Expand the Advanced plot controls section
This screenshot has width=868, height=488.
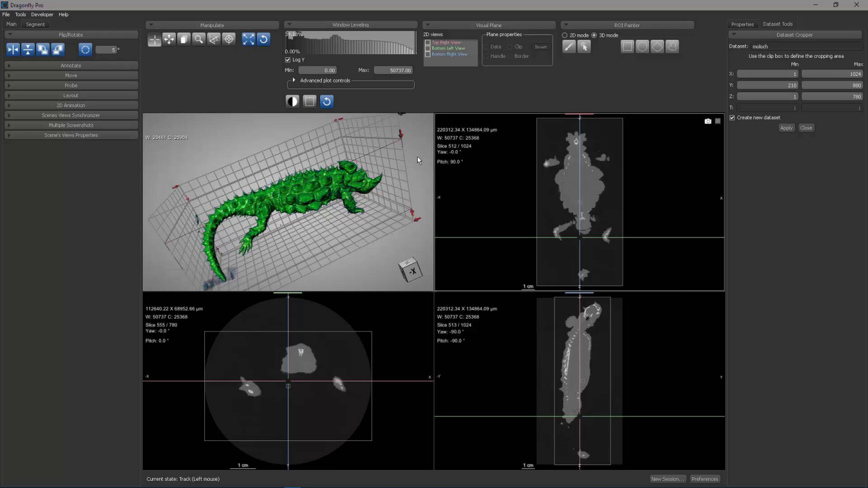(294, 80)
